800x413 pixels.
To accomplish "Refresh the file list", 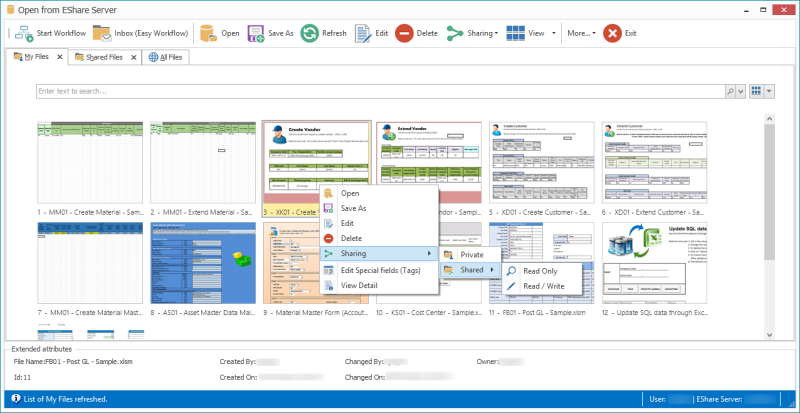I will click(x=310, y=33).
